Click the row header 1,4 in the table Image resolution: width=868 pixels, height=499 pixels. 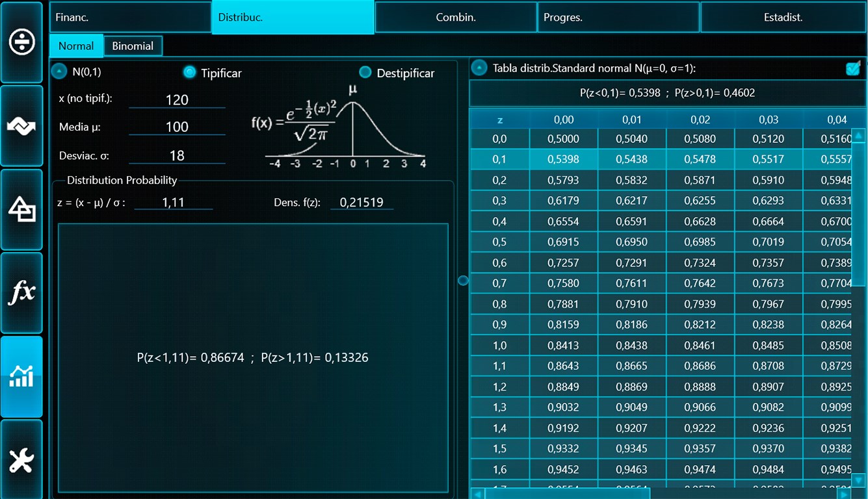tap(499, 428)
